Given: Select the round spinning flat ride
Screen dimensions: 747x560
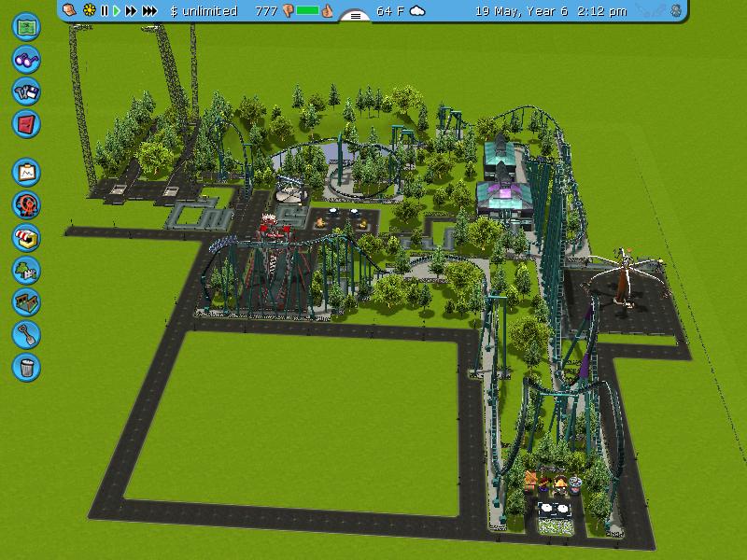Looking at the screenshot, I should tap(289, 189).
